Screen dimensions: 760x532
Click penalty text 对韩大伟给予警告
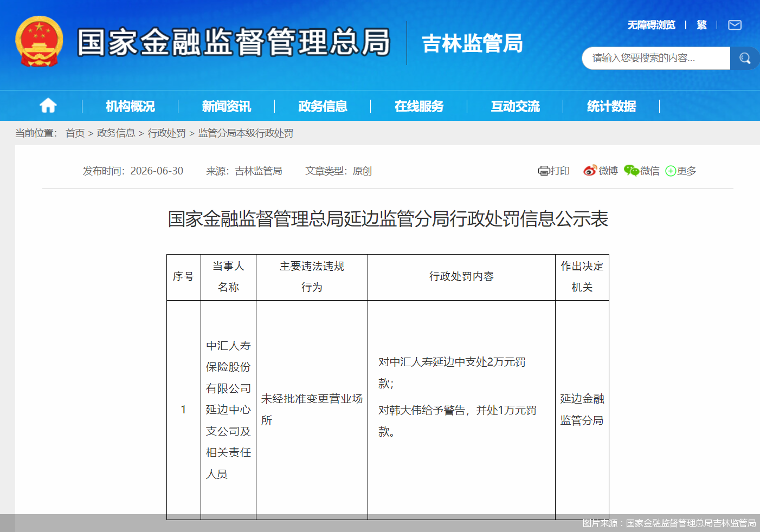421,411
